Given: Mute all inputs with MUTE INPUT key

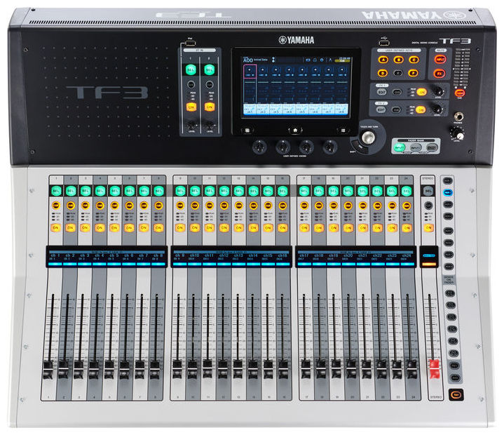Looking at the screenshot, I should pos(440,60).
